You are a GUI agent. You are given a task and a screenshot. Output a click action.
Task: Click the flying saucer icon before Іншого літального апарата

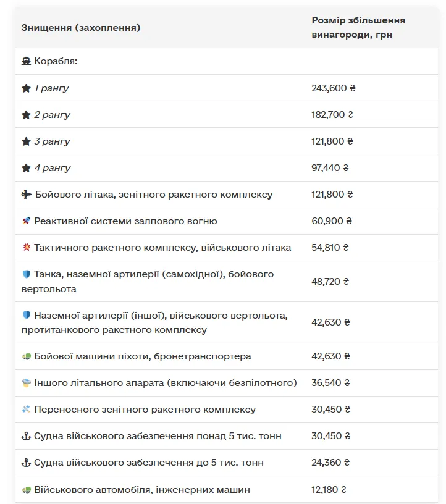tap(26, 383)
